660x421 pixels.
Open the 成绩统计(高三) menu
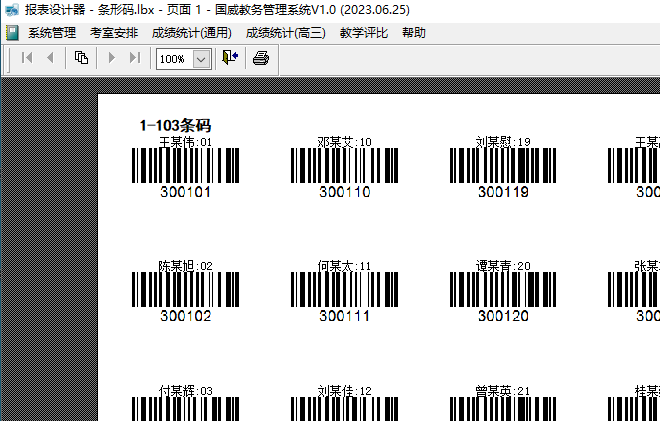(x=285, y=33)
